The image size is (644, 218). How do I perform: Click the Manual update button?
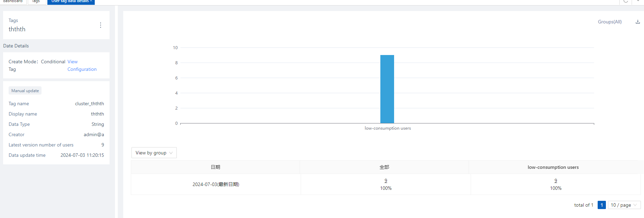point(25,91)
